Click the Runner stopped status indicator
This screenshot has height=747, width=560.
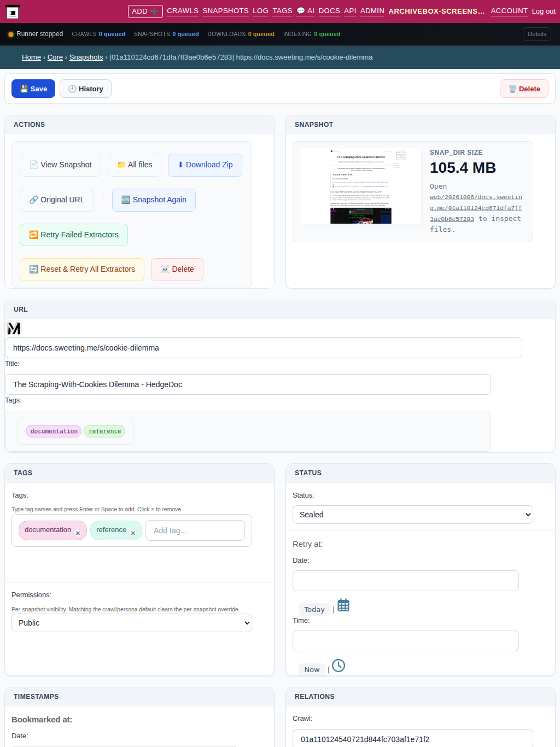tap(36, 34)
